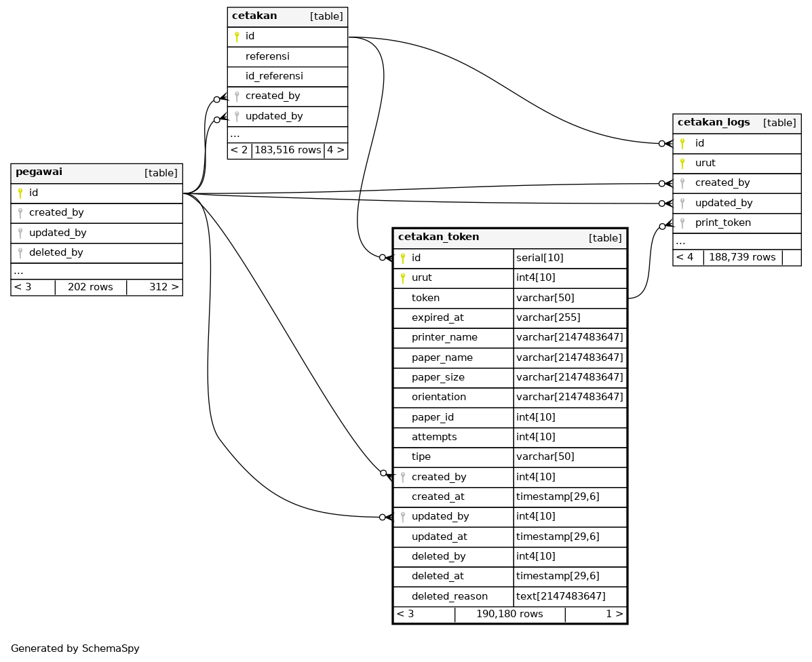Open the cetakan table title link
Screen dimensions: 812x662
pyautogui.click(x=254, y=16)
